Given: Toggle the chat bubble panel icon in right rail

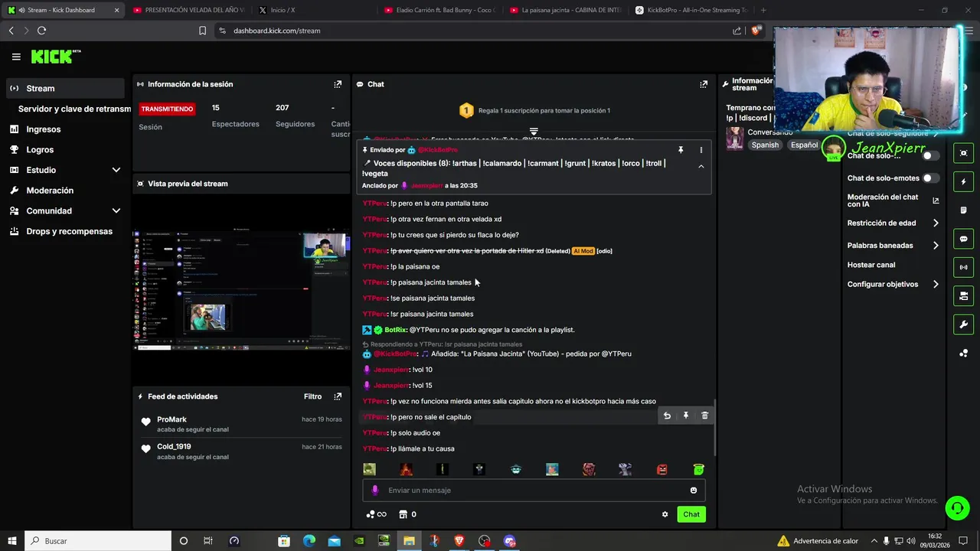Looking at the screenshot, I should point(963,239).
